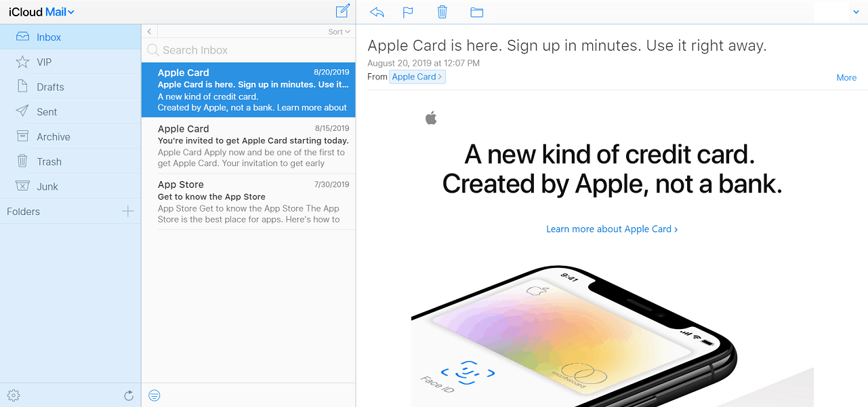This screenshot has width=868, height=407.
Task: Focus the Search Inbox field
Action: (249, 50)
